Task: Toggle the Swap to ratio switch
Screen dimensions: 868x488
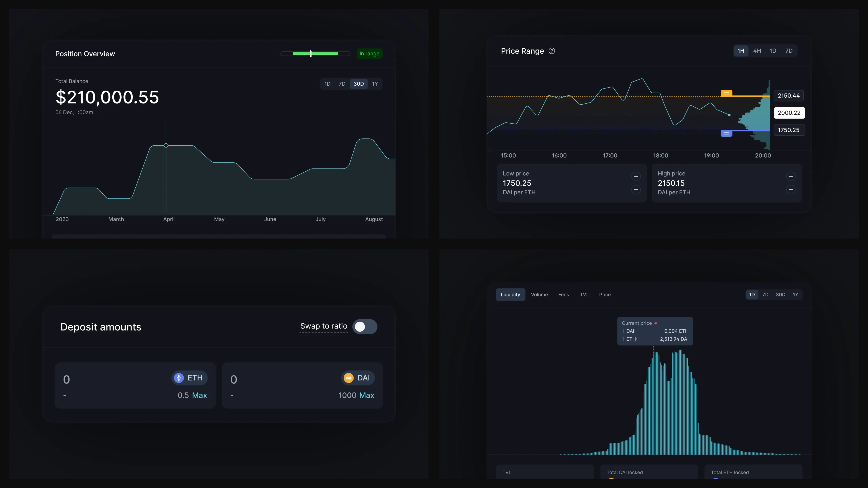Action: [x=365, y=327]
